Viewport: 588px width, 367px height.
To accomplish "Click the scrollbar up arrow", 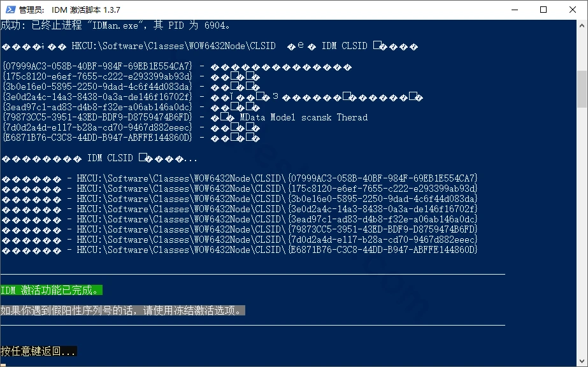I will (x=582, y=25).
